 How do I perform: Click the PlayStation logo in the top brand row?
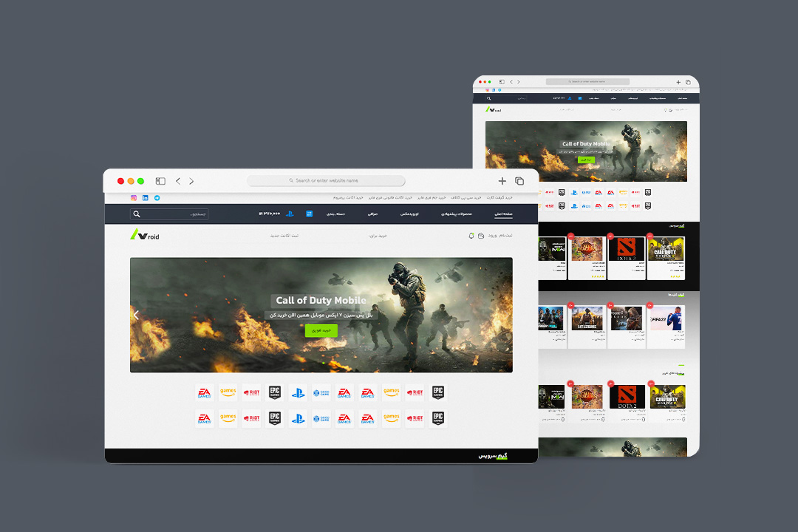coord(299,392)
